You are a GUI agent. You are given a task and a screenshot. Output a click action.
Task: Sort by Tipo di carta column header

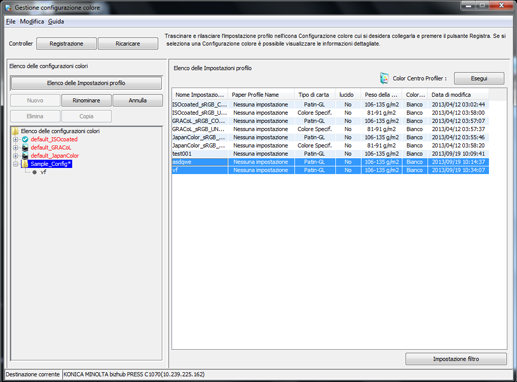[315, 95]
